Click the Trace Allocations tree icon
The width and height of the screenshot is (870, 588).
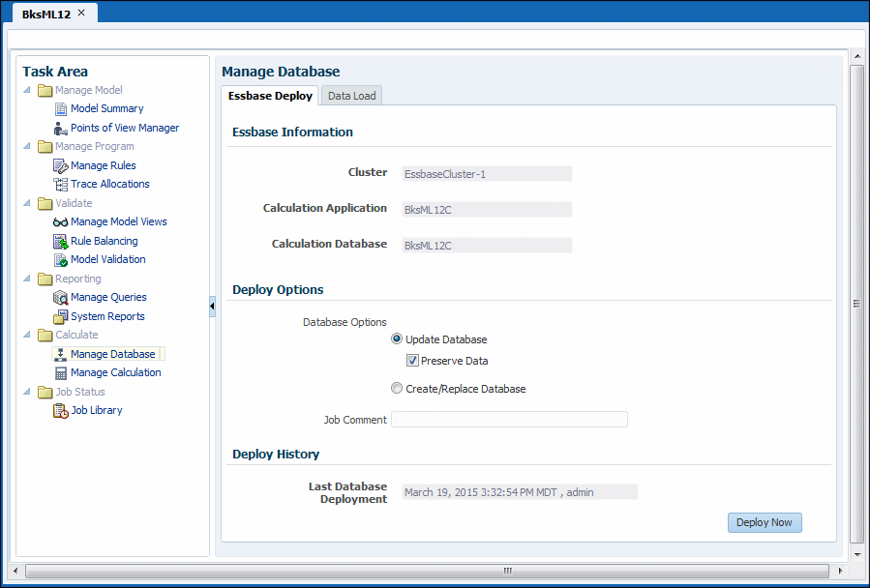60,184
